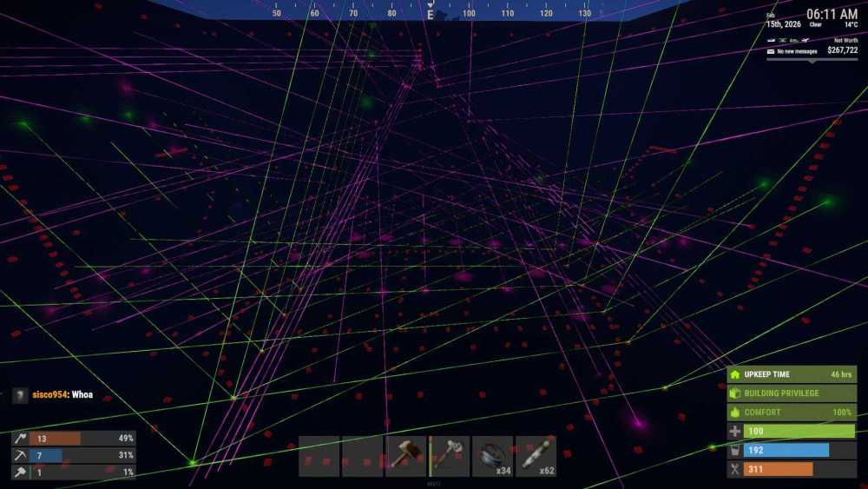Screen dimensions: 868x489
Task: Select the wooden hammer in the hotbar
Action: 405,456
